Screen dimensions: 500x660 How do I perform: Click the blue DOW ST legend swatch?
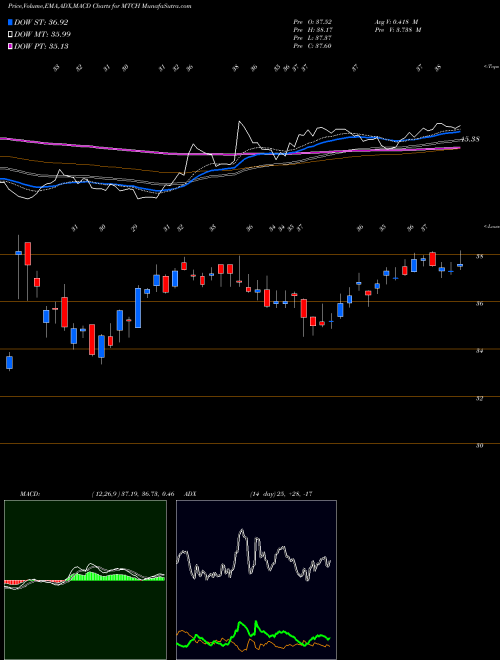coord(10,22)
